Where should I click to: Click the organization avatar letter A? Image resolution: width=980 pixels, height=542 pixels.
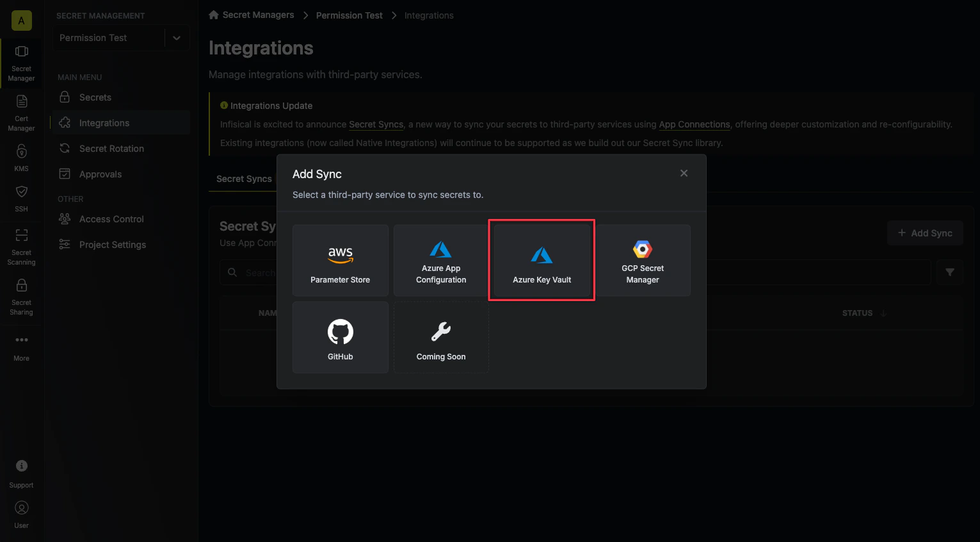click(x=21, y=21)
